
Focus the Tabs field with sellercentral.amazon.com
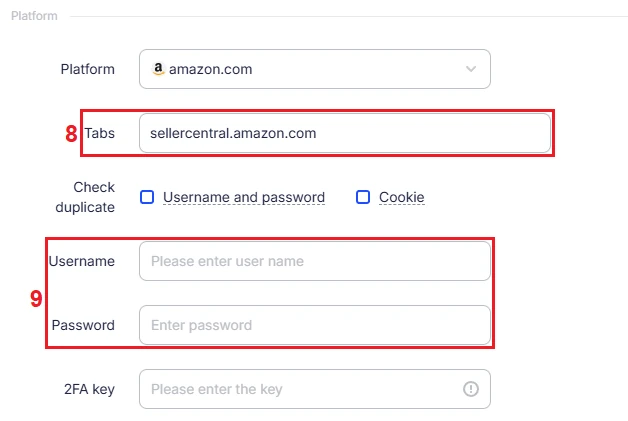coord(344,133)
